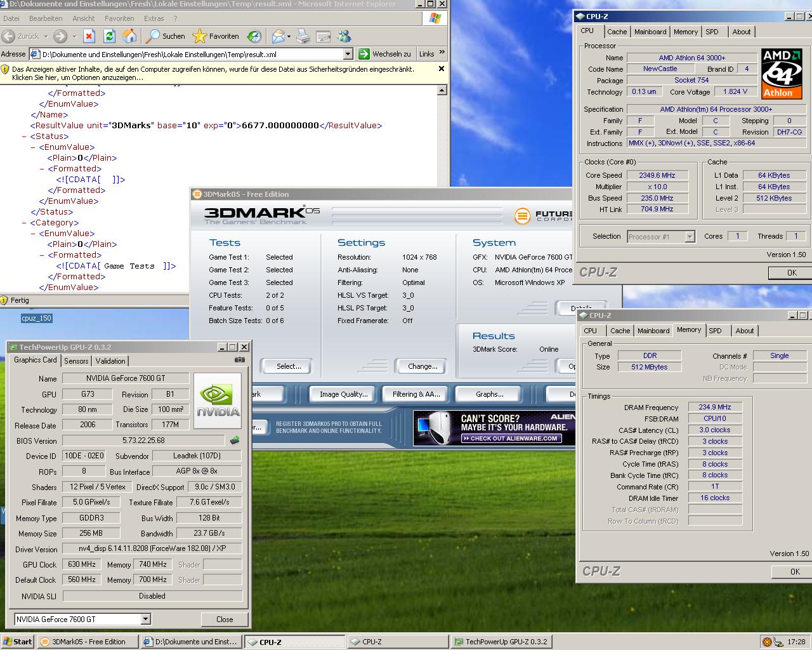Click the Close button in GPU-Z
Viewport: 812px width, 650px height.
[225, 619]
